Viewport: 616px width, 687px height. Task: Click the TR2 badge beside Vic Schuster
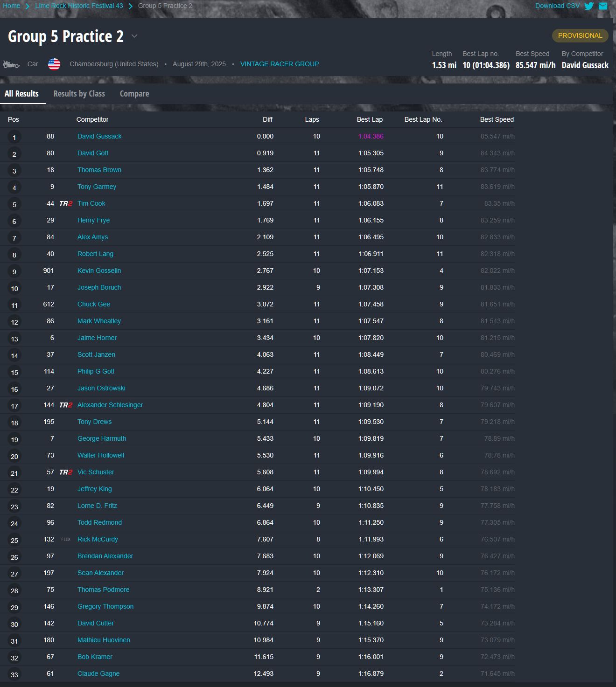(66, 472)
